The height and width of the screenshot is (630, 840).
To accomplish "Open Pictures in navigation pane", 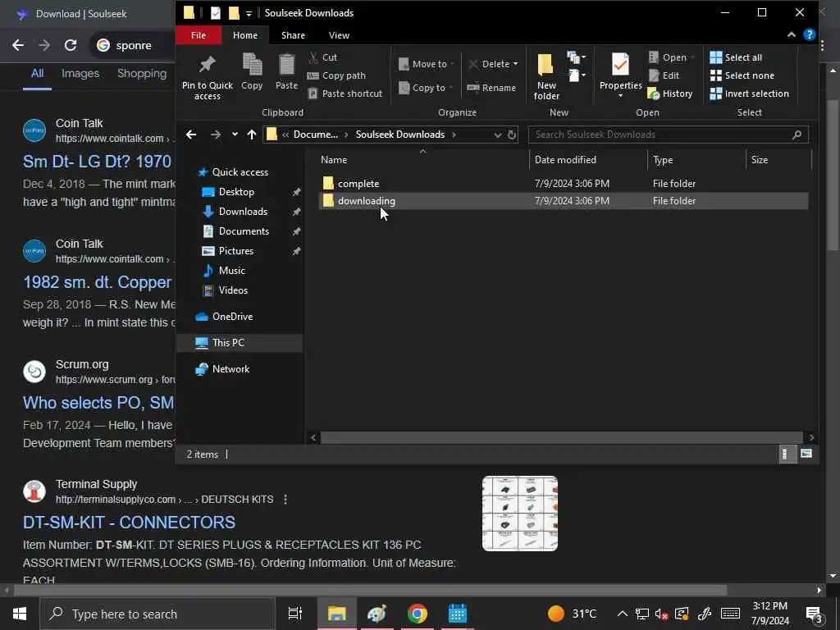I will click(235, 251).
